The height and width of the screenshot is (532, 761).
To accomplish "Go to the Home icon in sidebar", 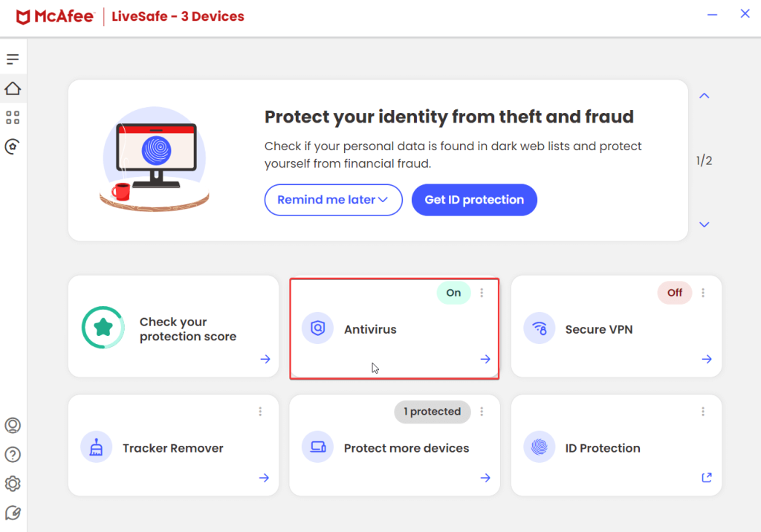I will click(13, 88).
